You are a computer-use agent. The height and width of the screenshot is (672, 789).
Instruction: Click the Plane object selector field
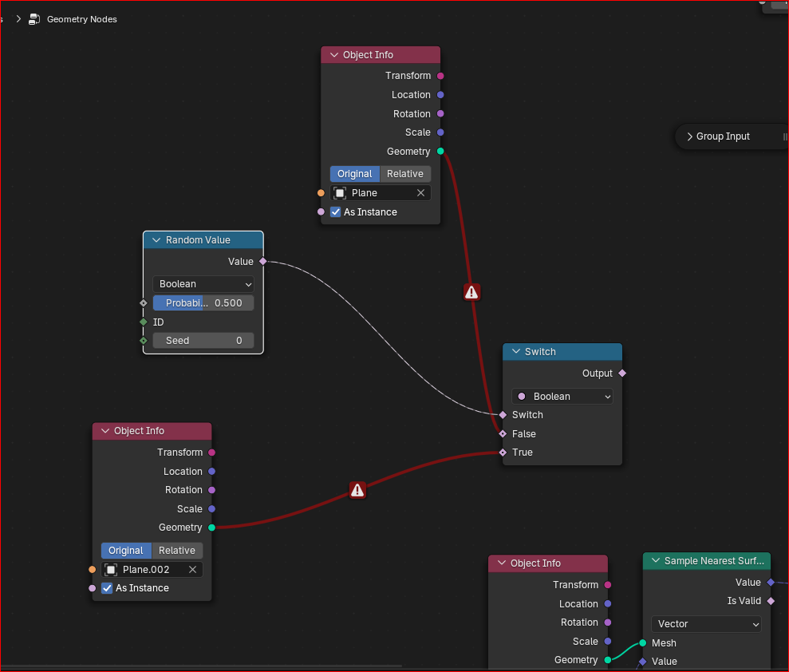tap(381, 193)
